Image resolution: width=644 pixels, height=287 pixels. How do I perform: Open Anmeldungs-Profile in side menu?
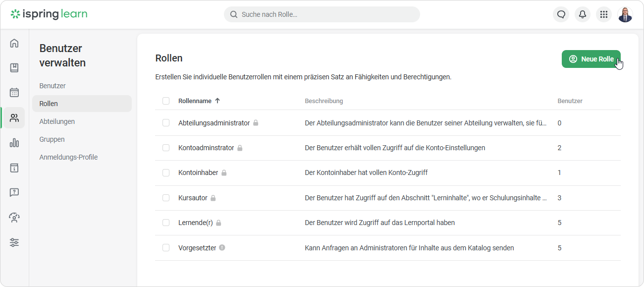pyautogui.click(x=68, y=157)
